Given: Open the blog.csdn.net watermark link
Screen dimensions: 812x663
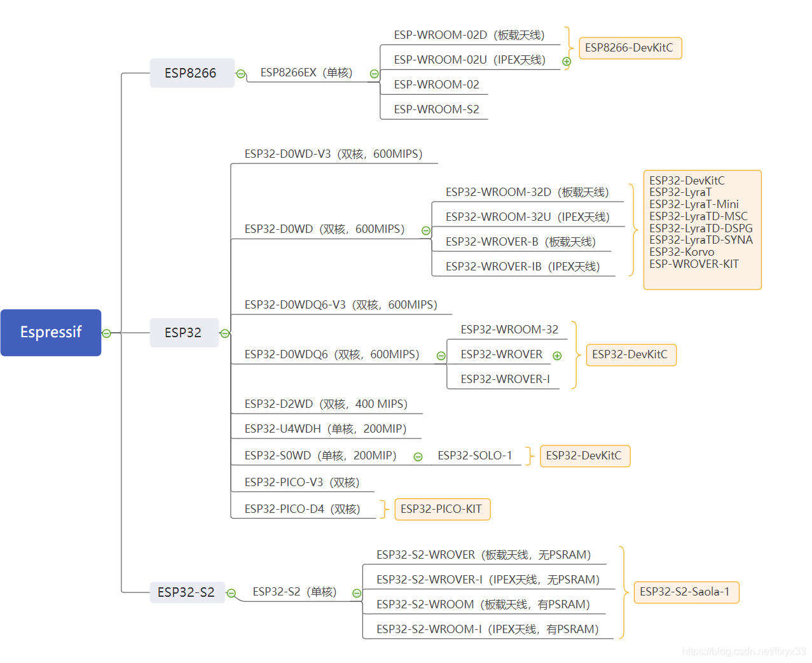Looking at the screenshot, I should tap(743, 652).
